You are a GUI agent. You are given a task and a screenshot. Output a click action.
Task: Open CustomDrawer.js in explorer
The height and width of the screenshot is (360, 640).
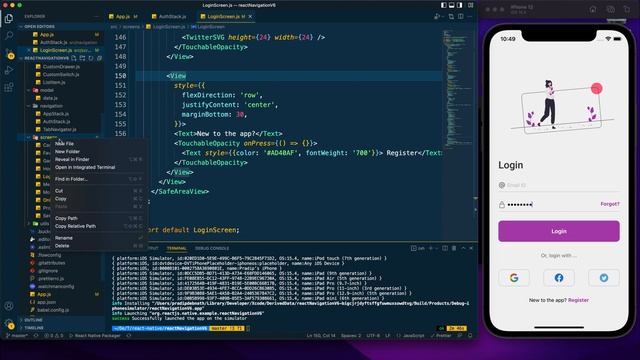point(61,67)
